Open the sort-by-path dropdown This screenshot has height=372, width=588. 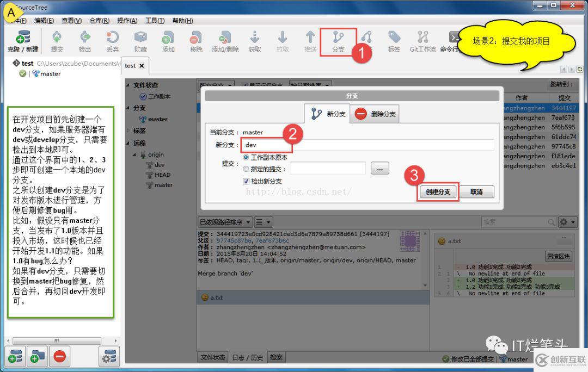[225, 222]
